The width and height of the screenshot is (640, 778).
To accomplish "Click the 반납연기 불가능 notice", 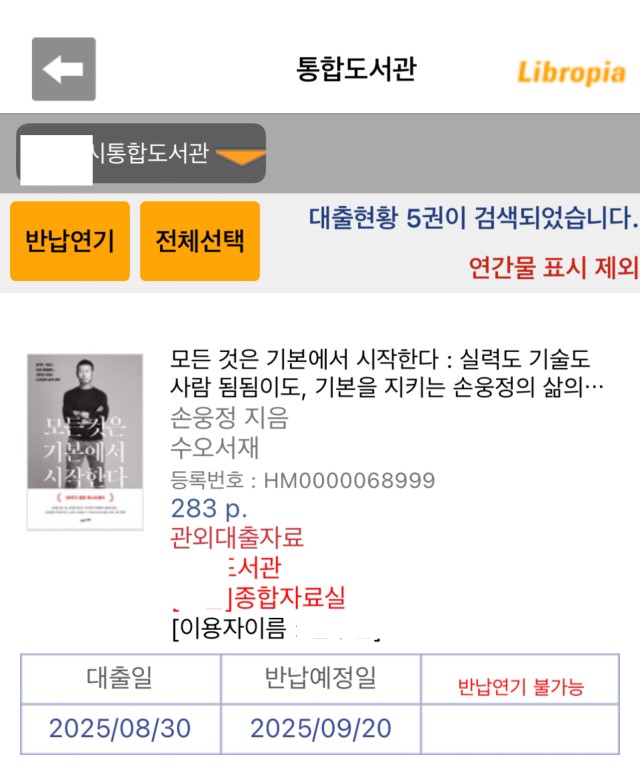I will tap(520, 687).
